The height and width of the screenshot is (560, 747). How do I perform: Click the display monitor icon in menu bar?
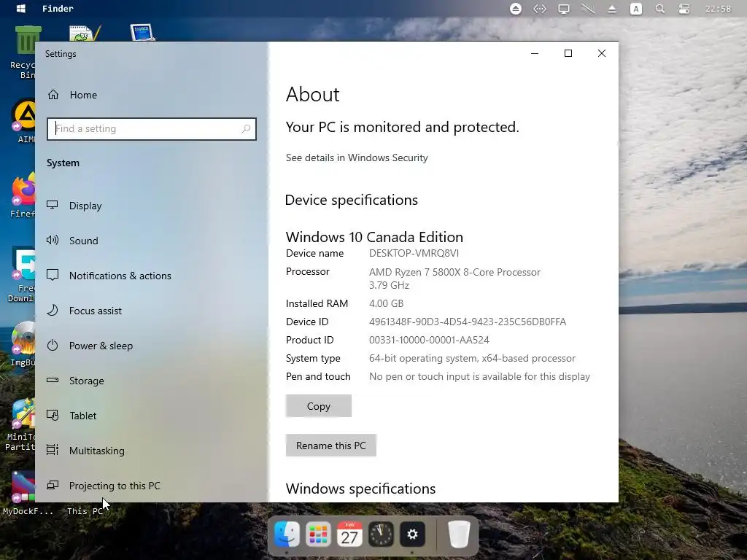coord(564,9)
